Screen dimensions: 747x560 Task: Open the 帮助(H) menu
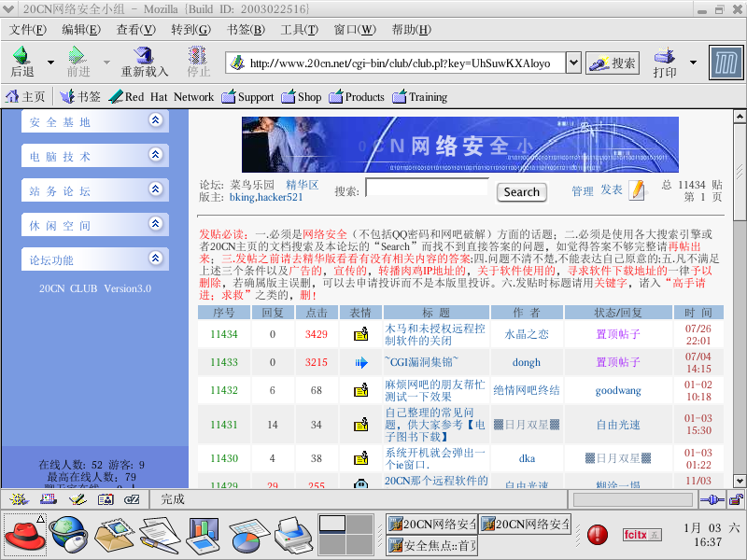click(412, 30)
